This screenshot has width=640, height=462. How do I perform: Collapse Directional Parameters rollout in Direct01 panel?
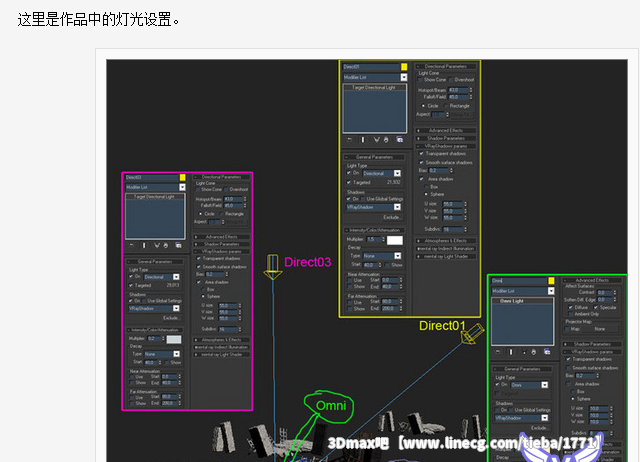446,66
